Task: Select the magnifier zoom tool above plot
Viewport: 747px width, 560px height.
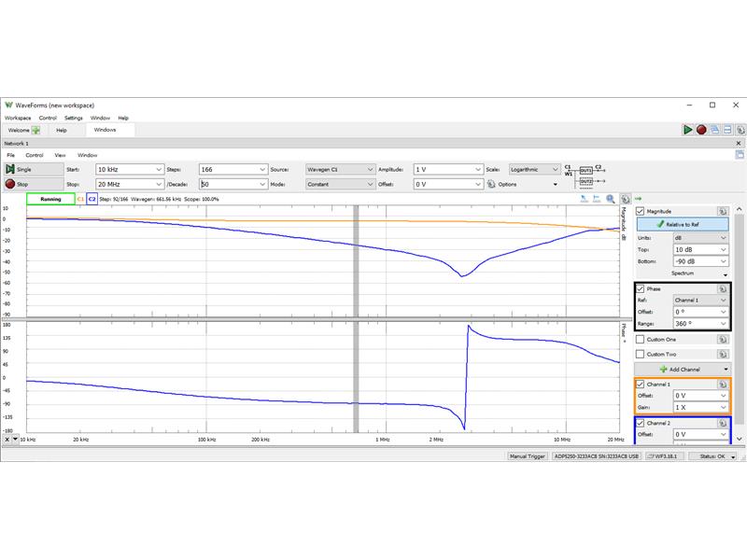Action: [611, 199]
